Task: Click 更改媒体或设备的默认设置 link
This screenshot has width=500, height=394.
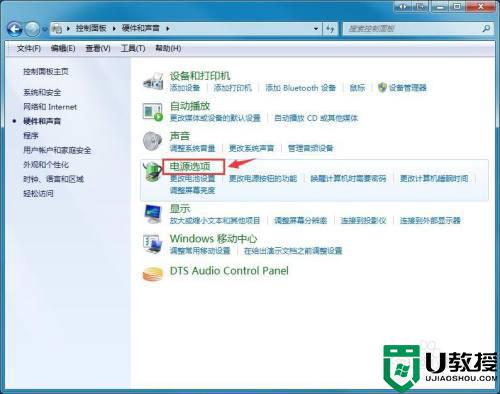Action: tap(215, 118)
